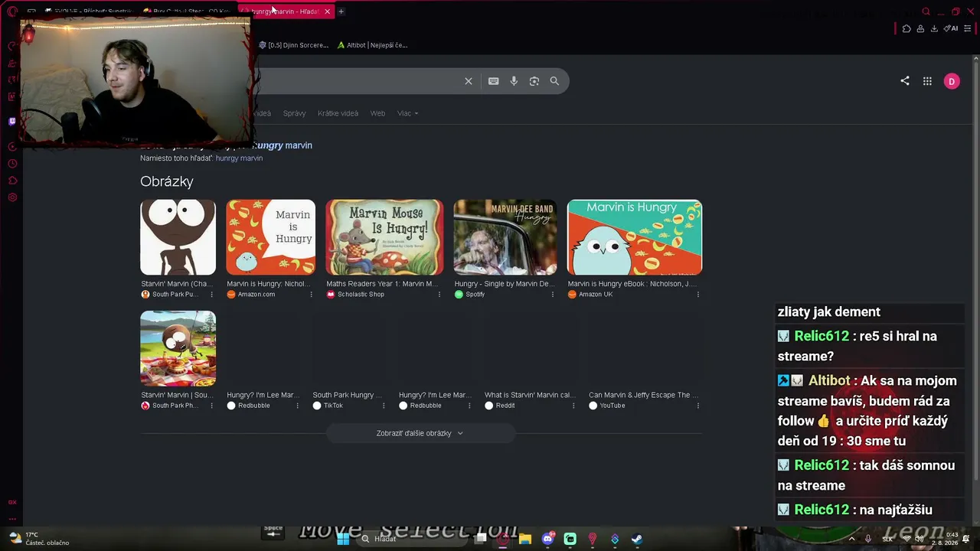This screenshot has width=980, height=551.
Task: Open the Google account avatar D
Action: click(952, 81)
